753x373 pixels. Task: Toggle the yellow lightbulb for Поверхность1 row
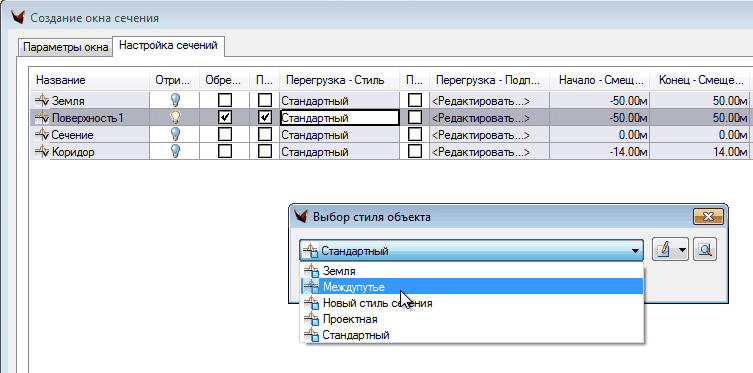point(176,118)
